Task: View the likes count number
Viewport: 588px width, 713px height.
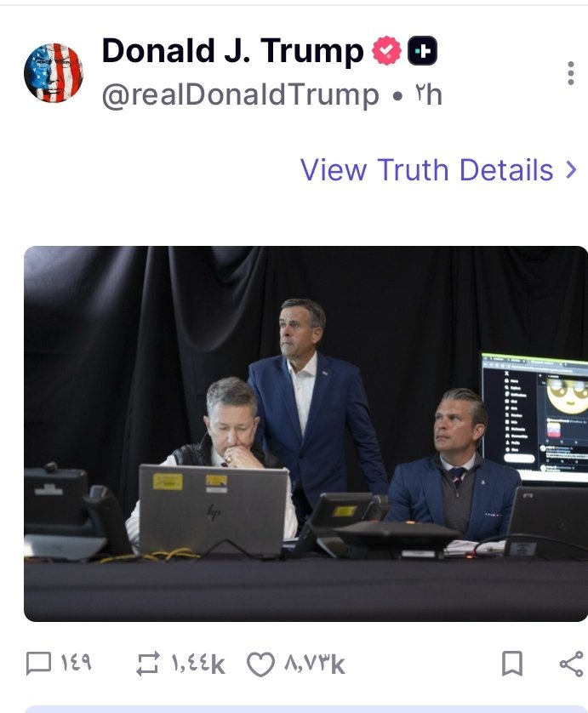Action: click(315, 665)
